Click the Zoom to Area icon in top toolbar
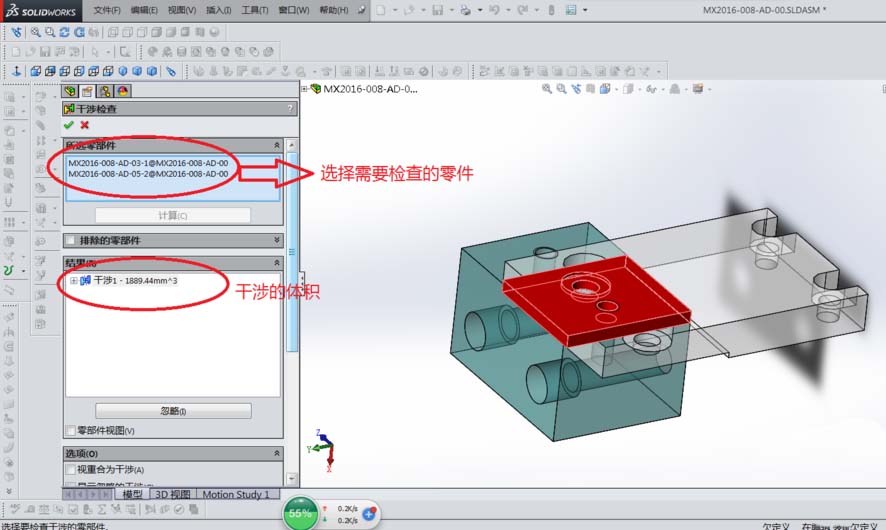The height and width of the screenshot is (530, 886). 50,32
